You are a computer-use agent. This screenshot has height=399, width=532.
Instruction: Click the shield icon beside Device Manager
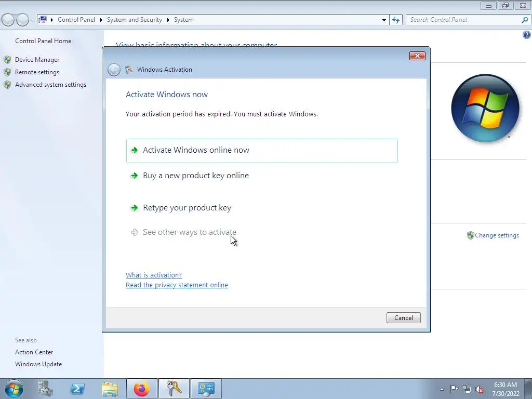(7, 60)
